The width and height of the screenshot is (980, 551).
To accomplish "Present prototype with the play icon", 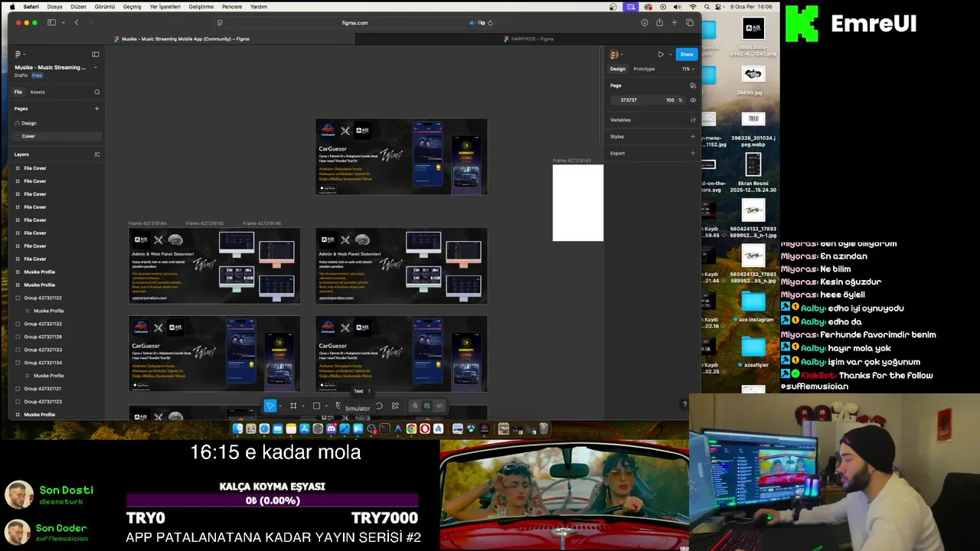I will tap(661, 54).
